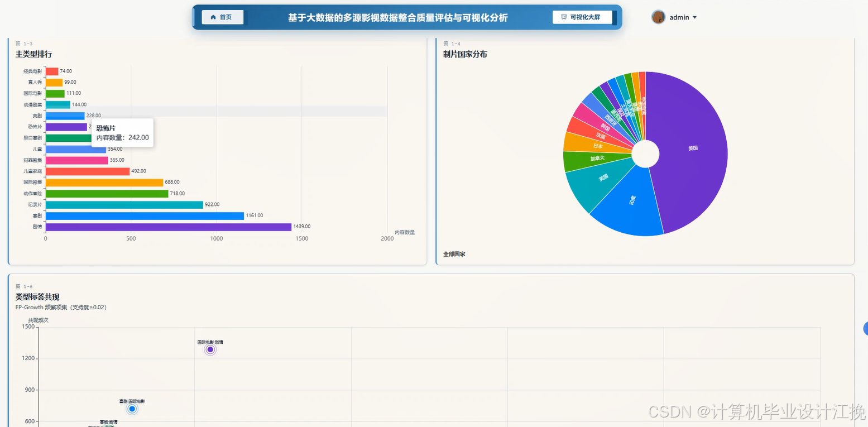
Task: Select the 犯罪剧集 pink bar
Action: (77, 160)
